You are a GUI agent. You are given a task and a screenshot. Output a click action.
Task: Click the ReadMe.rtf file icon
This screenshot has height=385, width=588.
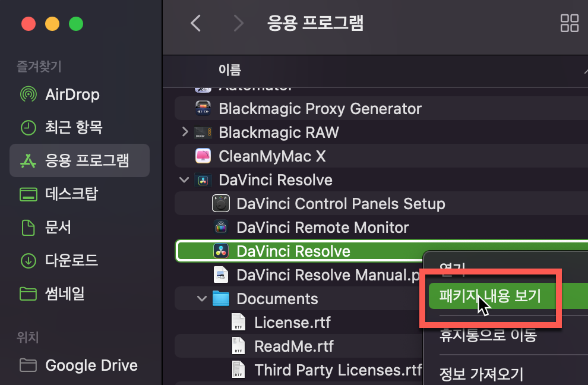point(239,346)
